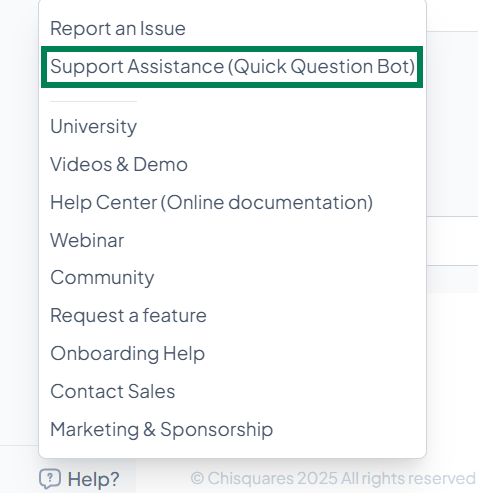Select the Webinar option
Screen dimensions: 478x493
pyautogui.click(x=87, y=240)
